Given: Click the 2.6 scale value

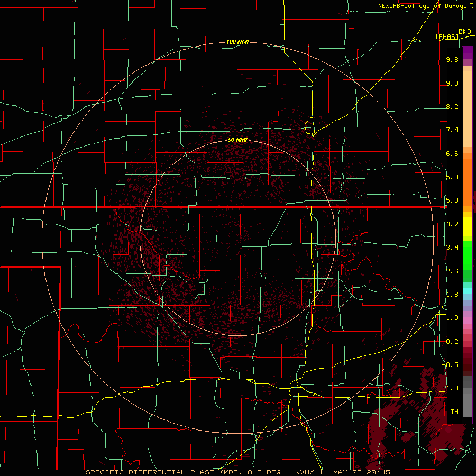Looking at the screenshot, I should [x=452, y=271].
